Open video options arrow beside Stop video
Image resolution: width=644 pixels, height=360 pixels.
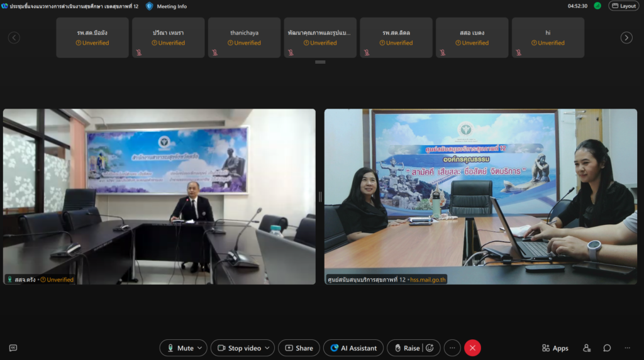(267, 348)
